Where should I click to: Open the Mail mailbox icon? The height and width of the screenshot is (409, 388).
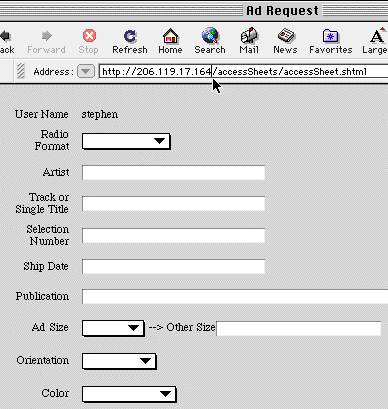pyautogui.click(x=249, y=36)
